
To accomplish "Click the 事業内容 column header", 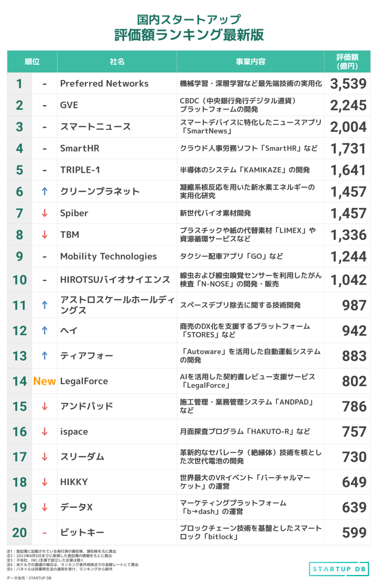I will tap(250, 61).
